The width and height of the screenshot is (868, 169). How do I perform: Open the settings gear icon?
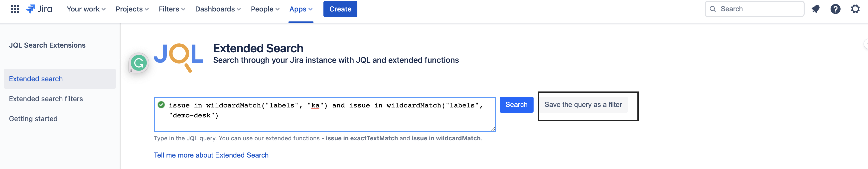click(x=855, y=9)
